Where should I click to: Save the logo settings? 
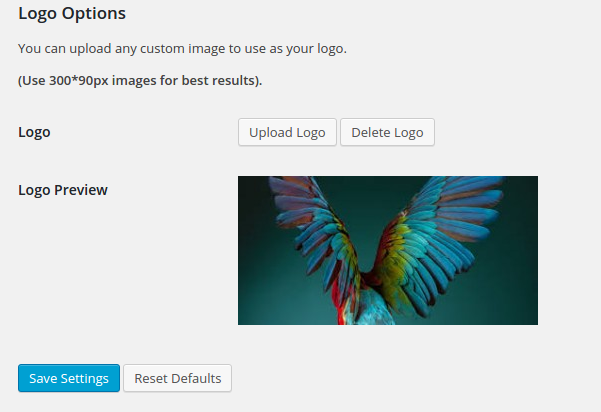click(x=69, y=378)
